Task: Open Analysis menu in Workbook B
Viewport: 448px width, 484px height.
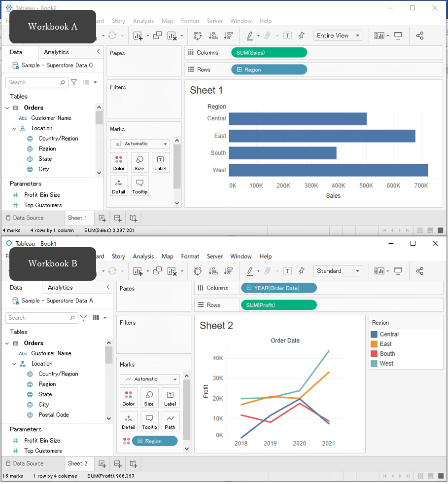Action: (x=143, y=256)
